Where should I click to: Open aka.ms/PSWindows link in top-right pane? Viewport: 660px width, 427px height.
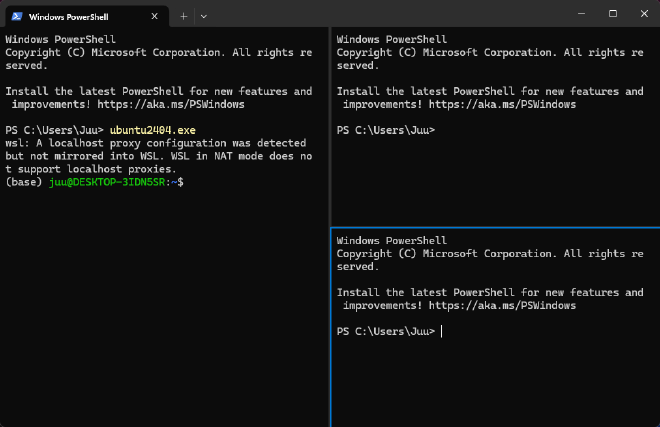point(502,104)
